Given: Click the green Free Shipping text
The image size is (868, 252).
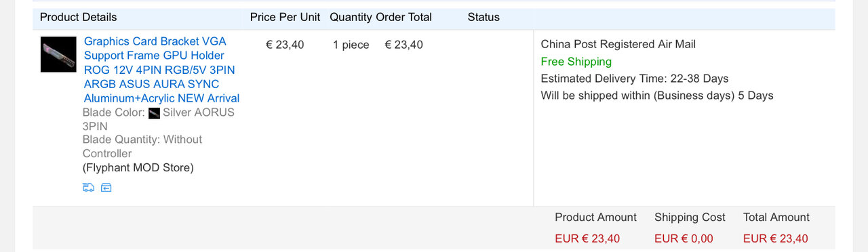Looking at the screenshot, I should point(576,62).
